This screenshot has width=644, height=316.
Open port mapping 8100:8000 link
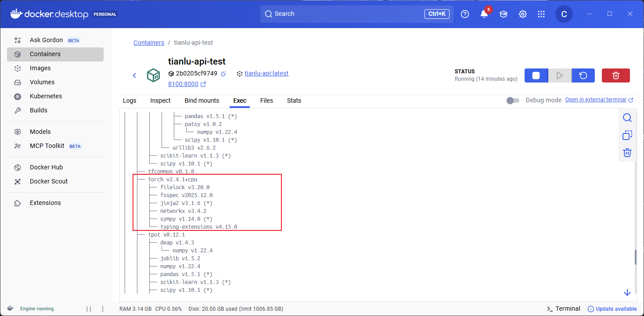click(183, 84)
